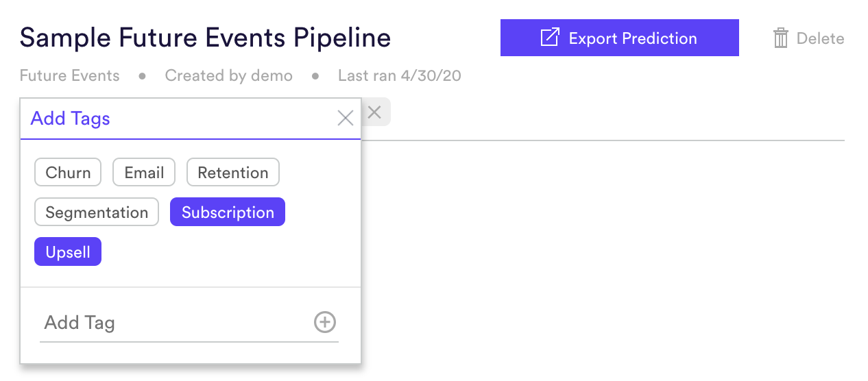Deselect the Subscription tag

pos(228,212)
